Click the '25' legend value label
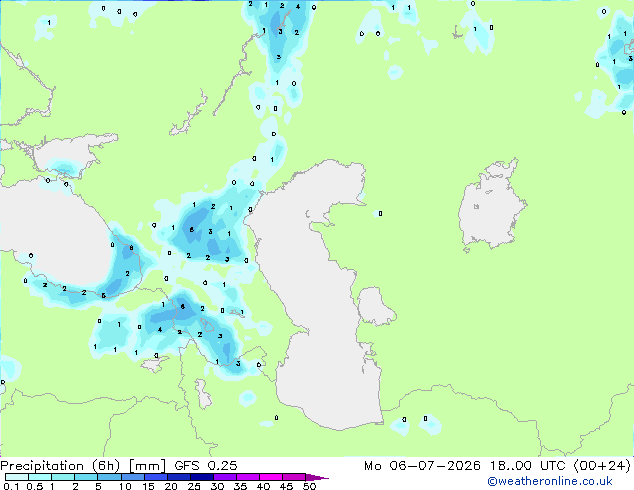This screenshot has height=490, width=634. [x=194, y=486]
